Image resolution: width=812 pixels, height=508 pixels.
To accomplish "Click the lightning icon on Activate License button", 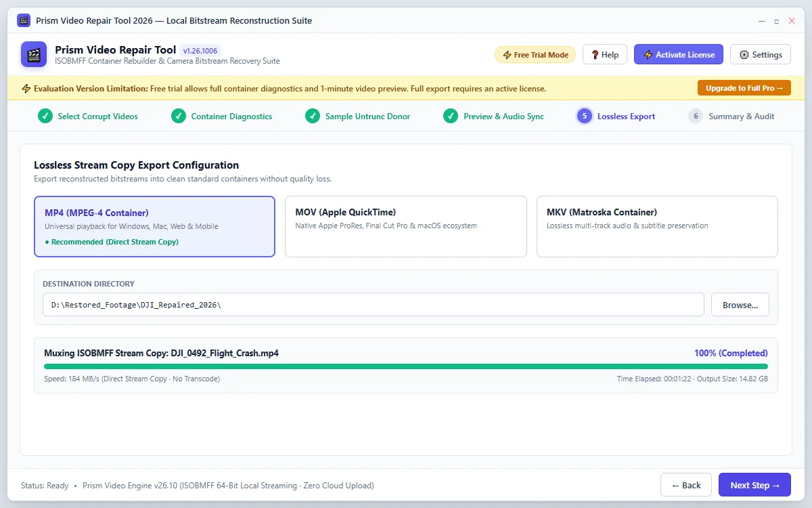I will coord(648,55).
